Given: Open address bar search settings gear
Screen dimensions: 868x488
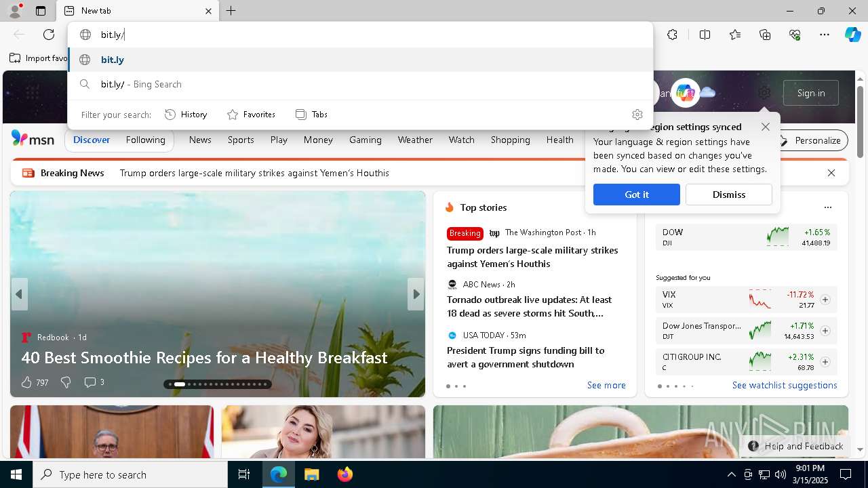Looking at the screenshot, I should click(637, 115).
